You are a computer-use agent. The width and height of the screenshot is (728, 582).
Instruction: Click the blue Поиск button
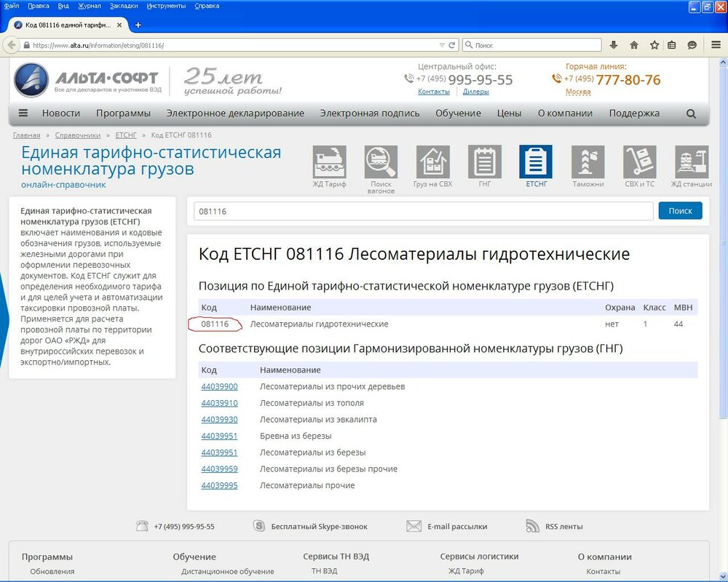pyautogui.click(x=680, y=211)
